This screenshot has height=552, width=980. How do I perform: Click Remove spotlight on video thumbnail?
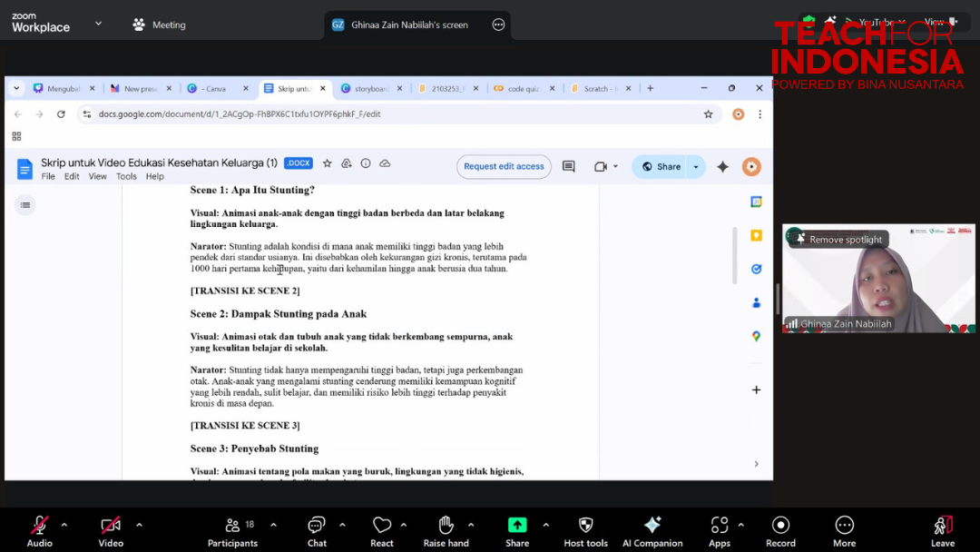coord(838,240)
